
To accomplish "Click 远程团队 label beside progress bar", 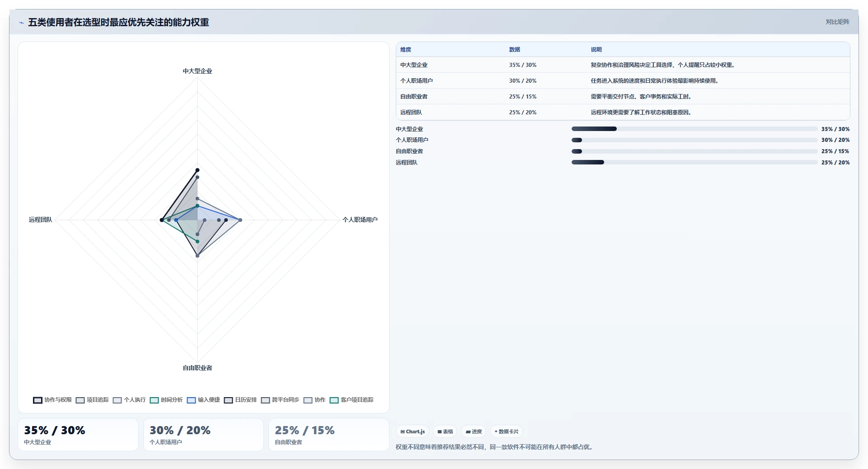I will (407, 163).
